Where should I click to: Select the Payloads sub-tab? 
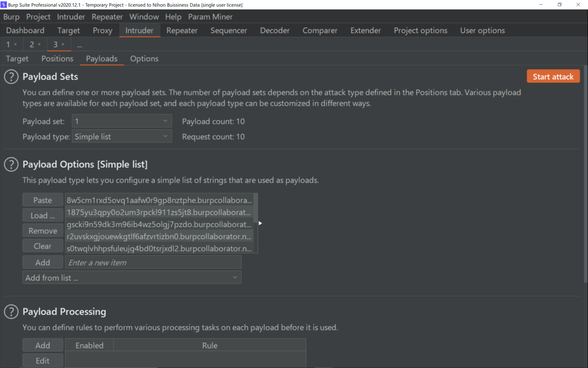click(x=102, y=58)
